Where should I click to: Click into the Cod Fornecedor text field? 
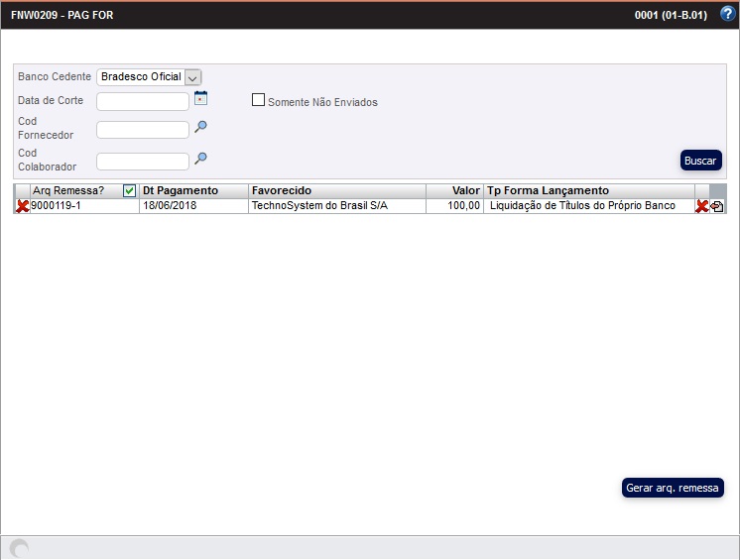[142, 130]
